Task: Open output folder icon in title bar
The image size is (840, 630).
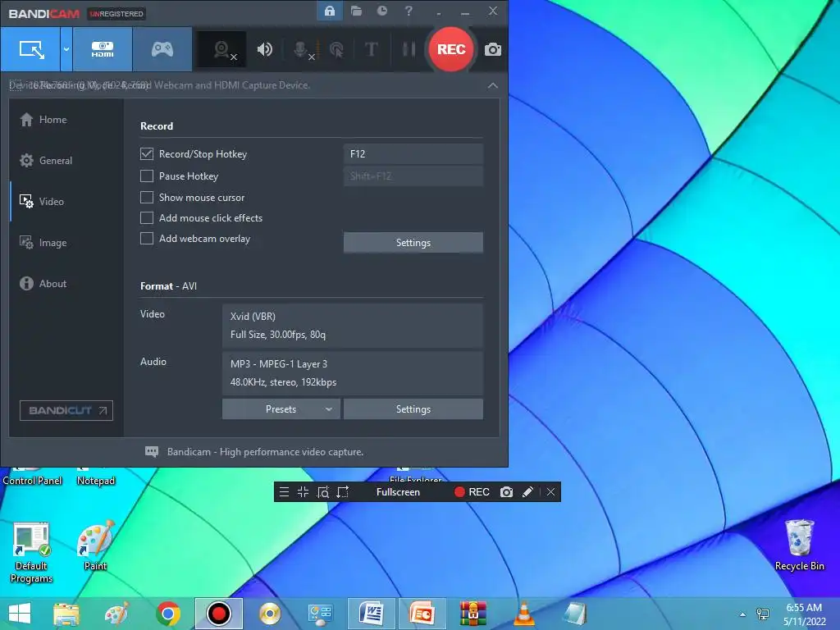Action: click(356, 11)
